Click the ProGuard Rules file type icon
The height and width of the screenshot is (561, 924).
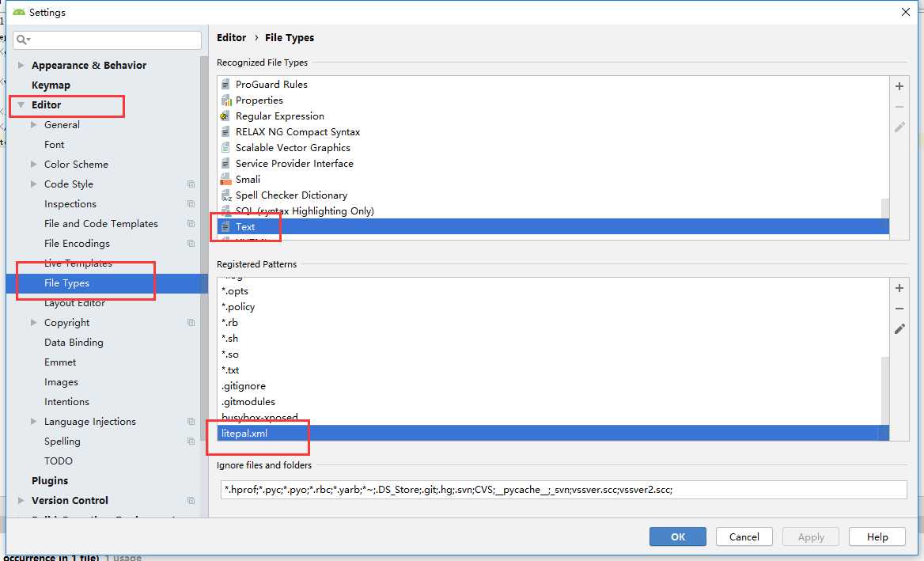(225, 84)
